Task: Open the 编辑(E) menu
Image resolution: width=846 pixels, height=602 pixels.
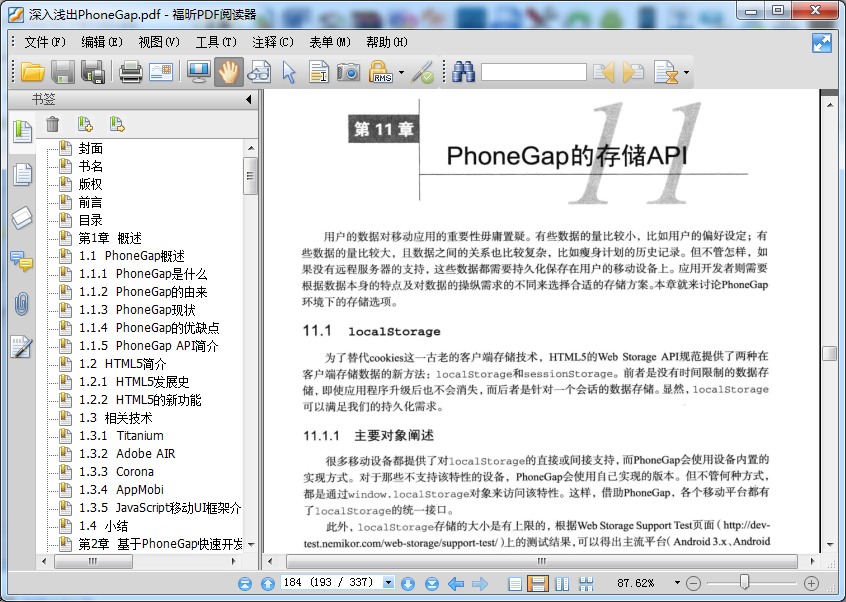Action: [102, 42]
